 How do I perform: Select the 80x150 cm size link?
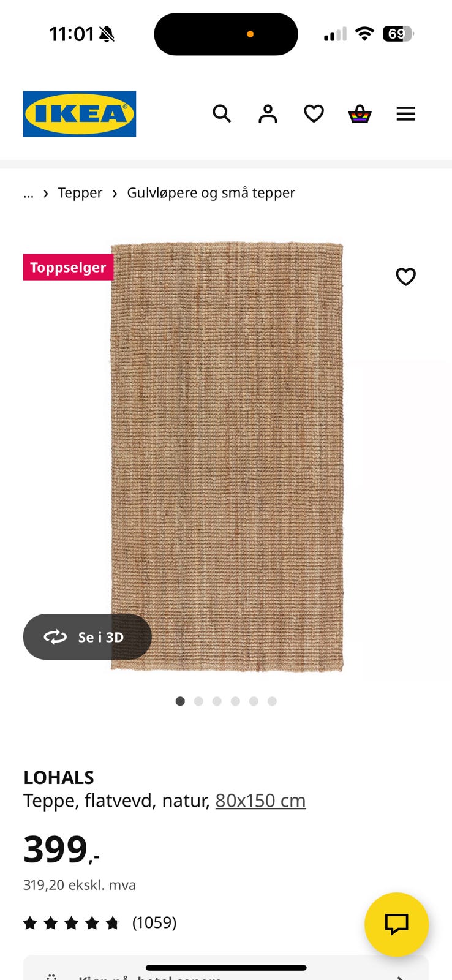click(260, 801)
